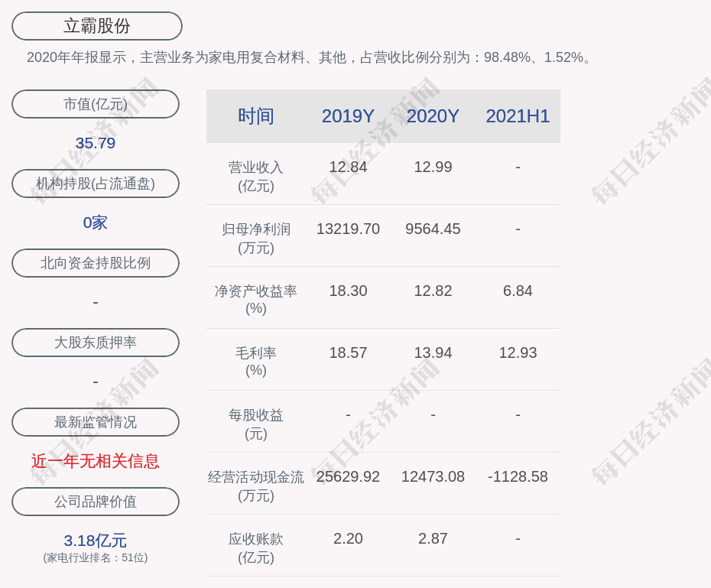The width and height of the screenshot is (711, 588).
Task: Click the 机构持股(占流通盘) label pill
Action: (96, 184)
